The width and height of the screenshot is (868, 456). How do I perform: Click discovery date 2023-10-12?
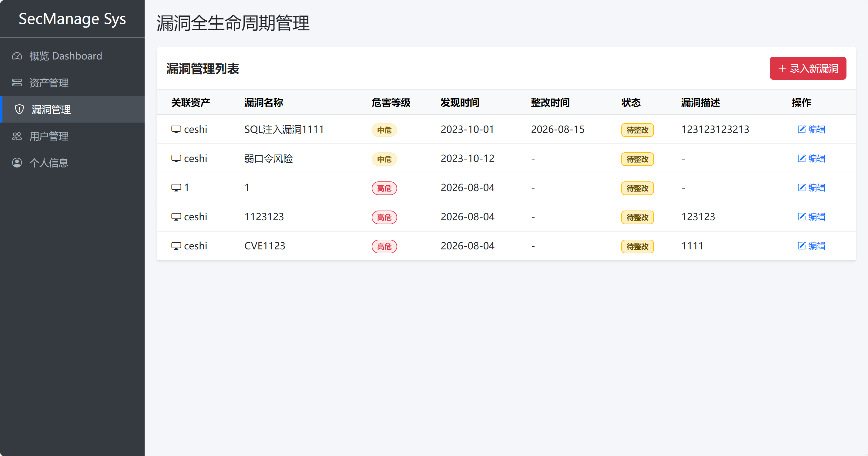tap(468, 158)
